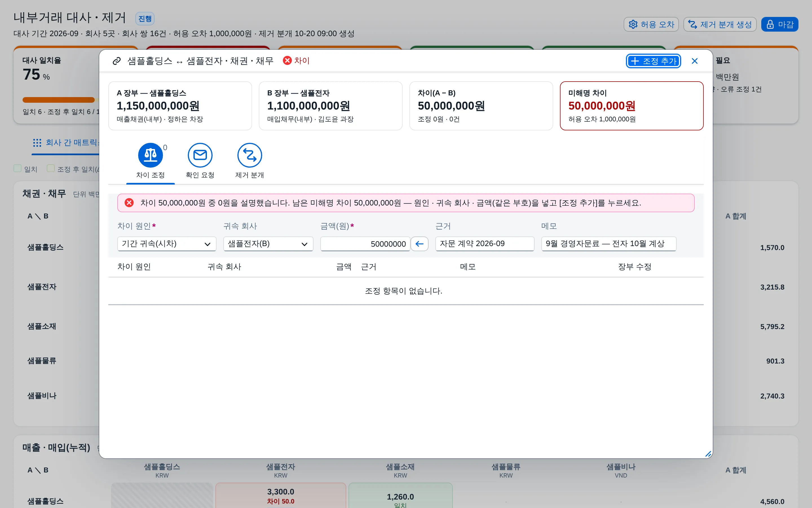The height and width of the screenshot is (508, 812).
Task: Close the reconciliation dialog with the X
Action: pos(694,61)
